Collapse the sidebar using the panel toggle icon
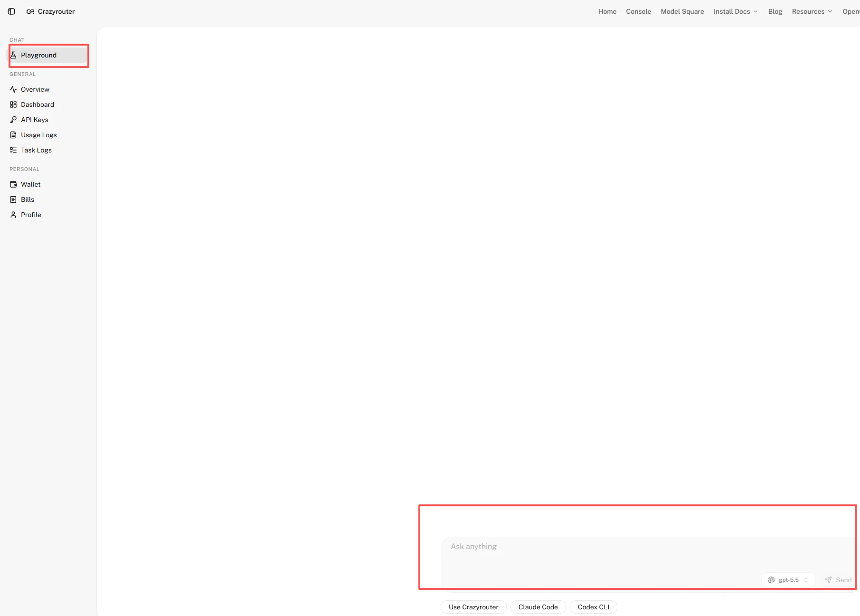 pyautogui.click(x=11, y=11)
